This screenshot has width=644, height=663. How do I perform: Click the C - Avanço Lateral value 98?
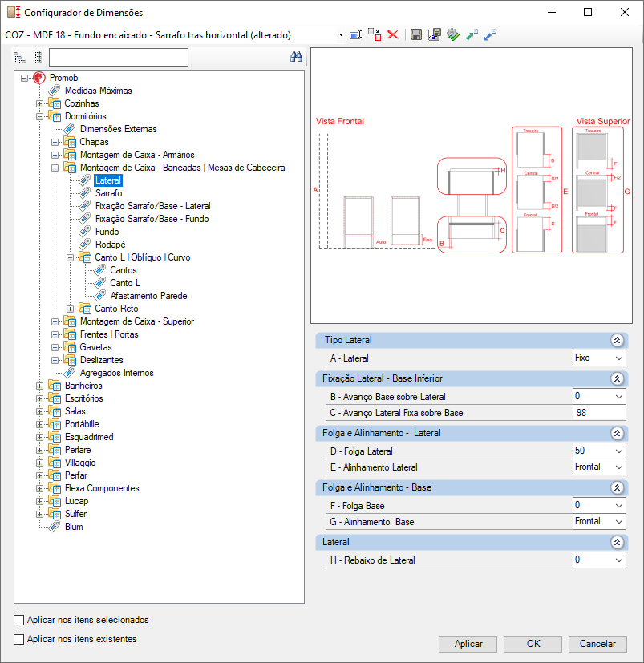point(599,413)
